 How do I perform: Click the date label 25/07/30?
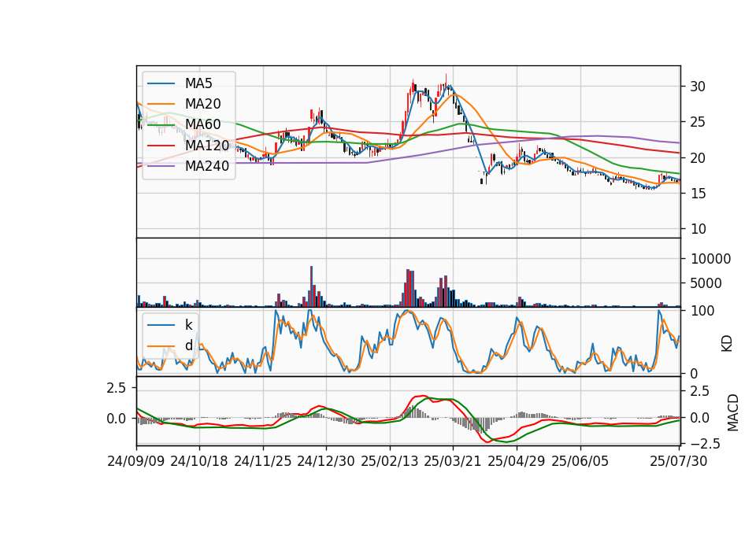[x=679, y=461]
